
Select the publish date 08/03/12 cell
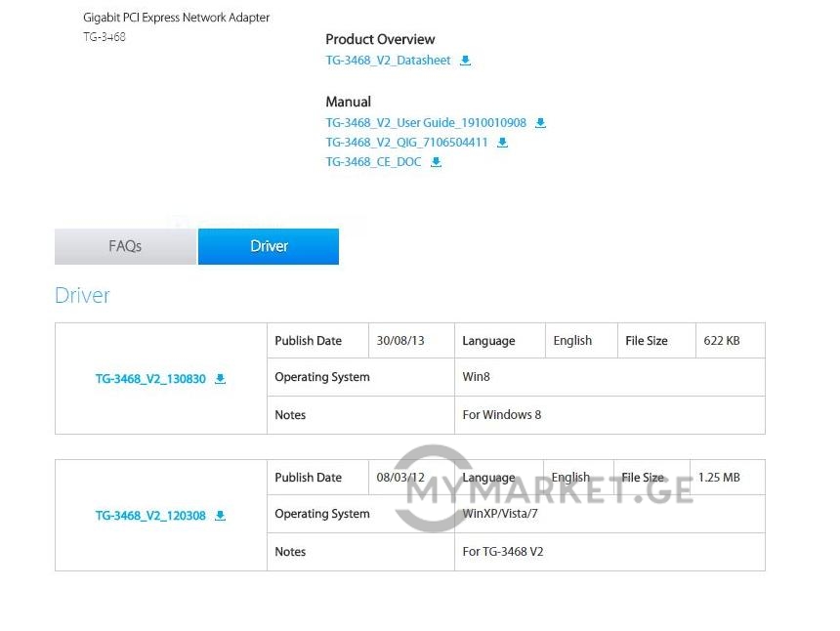(x=411, y=478)
